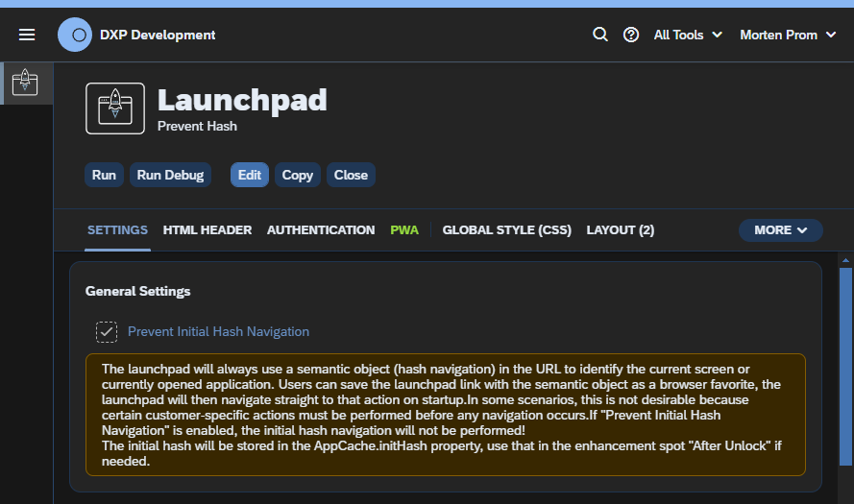Open the help question mark icon
The image size is (854, 504).
[x=631, y=35]
